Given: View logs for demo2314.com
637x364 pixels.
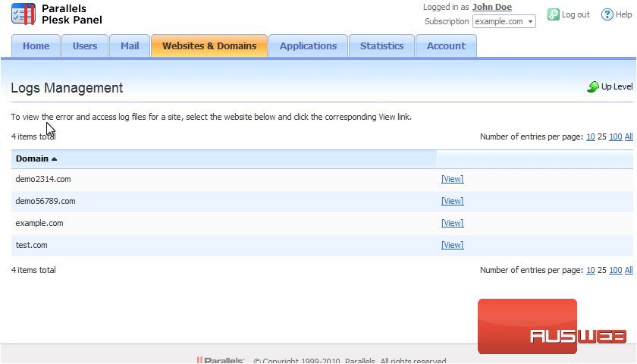Looking at the screenshot, I should pos(452,180).
